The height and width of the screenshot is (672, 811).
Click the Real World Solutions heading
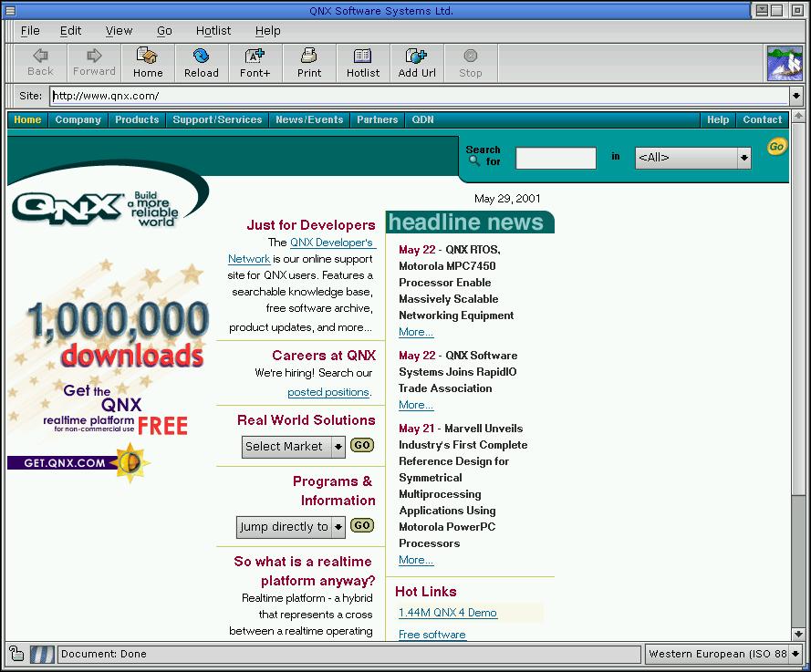[307, 420]
